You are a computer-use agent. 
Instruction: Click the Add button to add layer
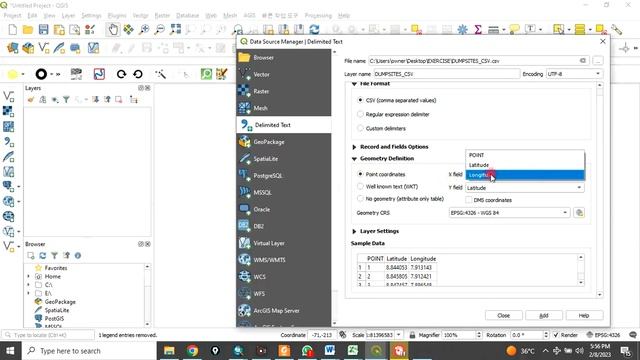tap(544, 316)
